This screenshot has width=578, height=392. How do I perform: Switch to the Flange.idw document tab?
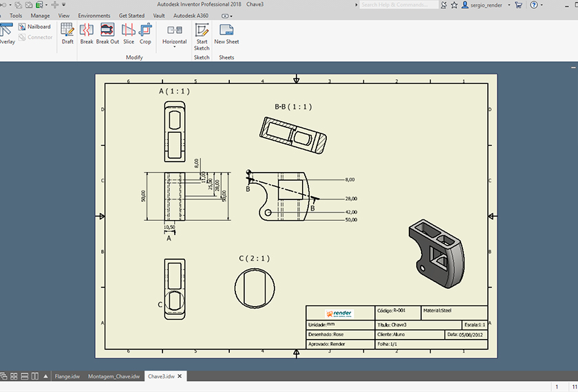click(67, 376)
